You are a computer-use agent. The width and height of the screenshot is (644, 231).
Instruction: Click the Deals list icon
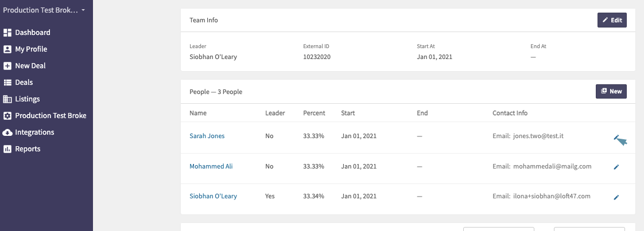tap(7, 83)
